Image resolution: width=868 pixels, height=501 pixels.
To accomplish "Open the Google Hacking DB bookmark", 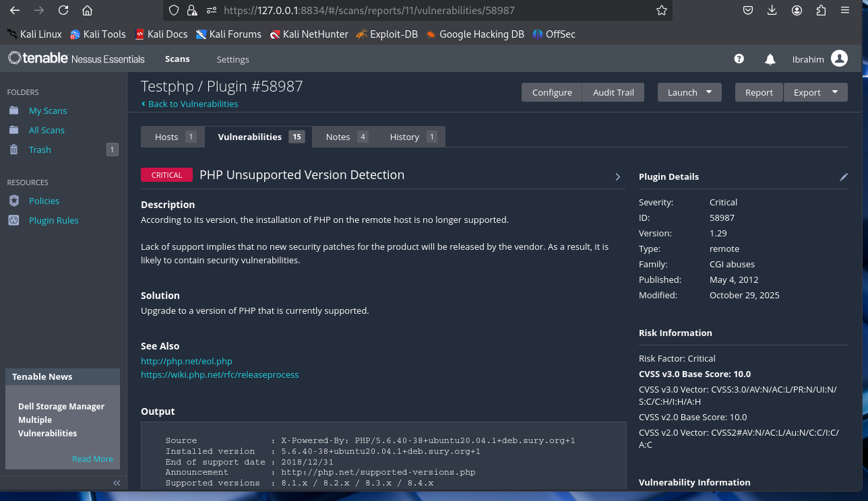I will click(x=475, y=34).
